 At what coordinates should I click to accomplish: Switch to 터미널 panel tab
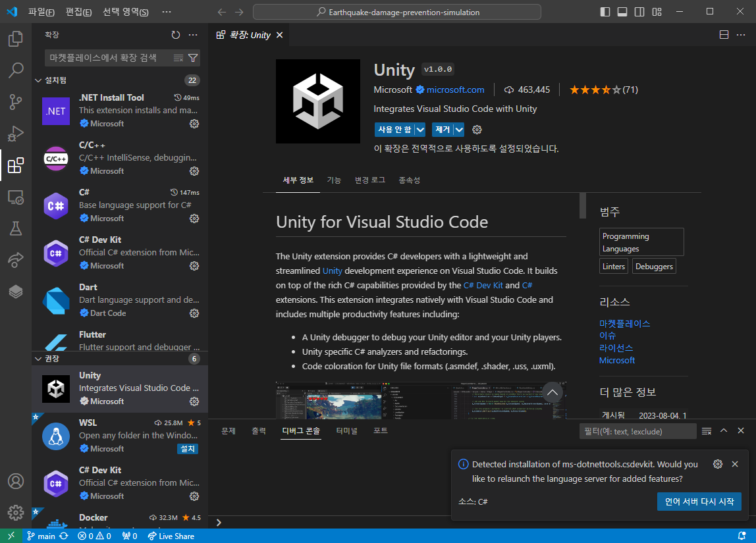[x=346, y=430]
